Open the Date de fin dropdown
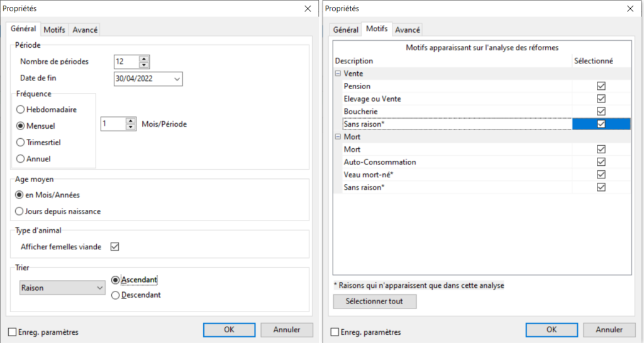Image resolution: width=644 pixels, height=343 pixels. tap(177, 79)
